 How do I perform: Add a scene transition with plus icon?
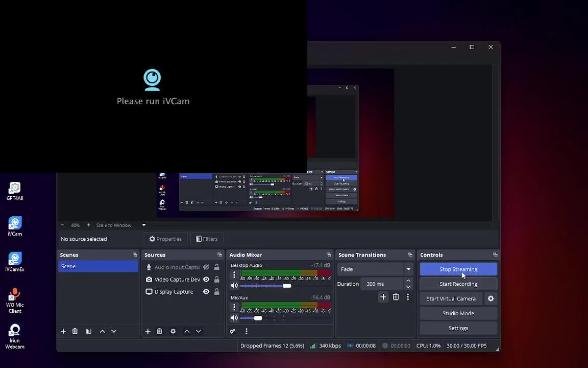[x=383, y=297]
